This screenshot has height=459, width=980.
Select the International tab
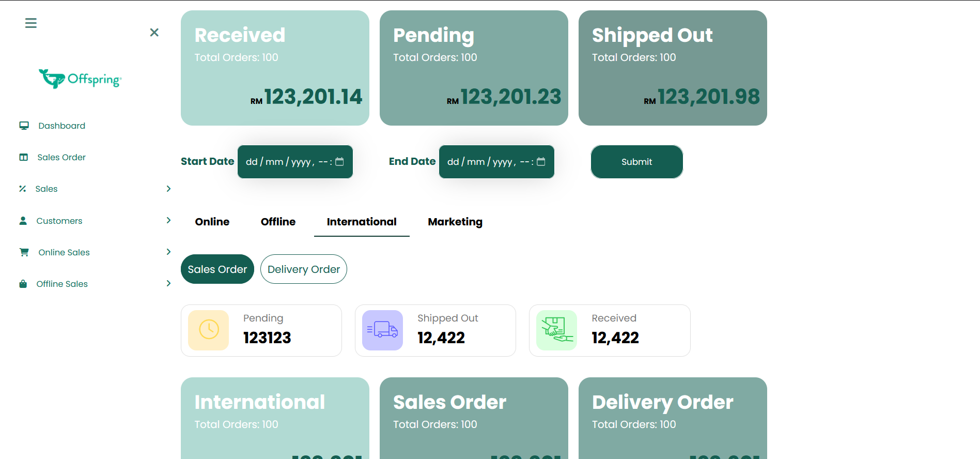point(362,222)
